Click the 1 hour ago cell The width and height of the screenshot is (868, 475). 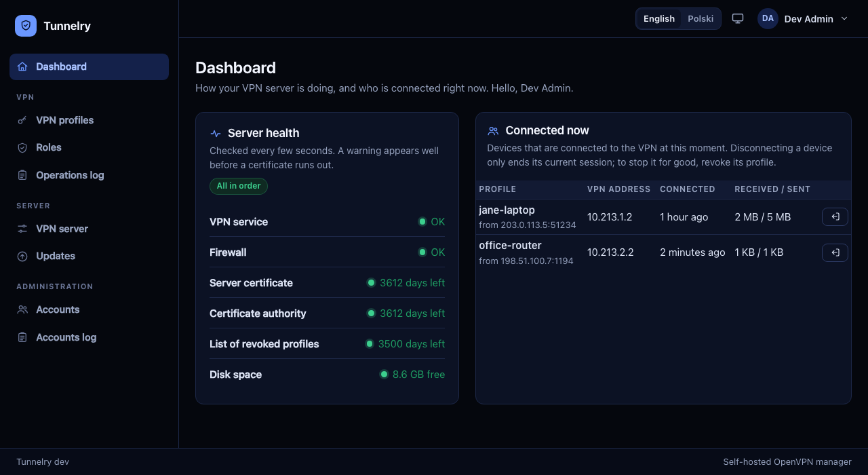(x=684, y=217)
